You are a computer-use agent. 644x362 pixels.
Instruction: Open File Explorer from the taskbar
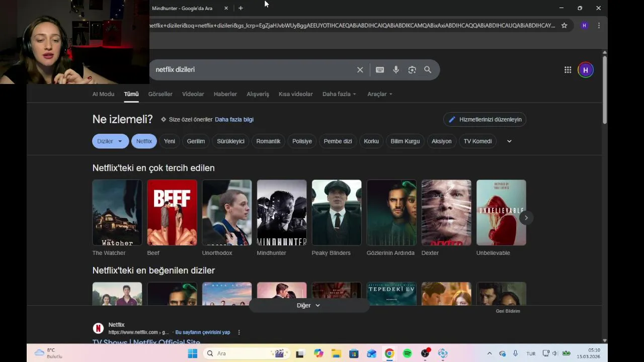336,353
